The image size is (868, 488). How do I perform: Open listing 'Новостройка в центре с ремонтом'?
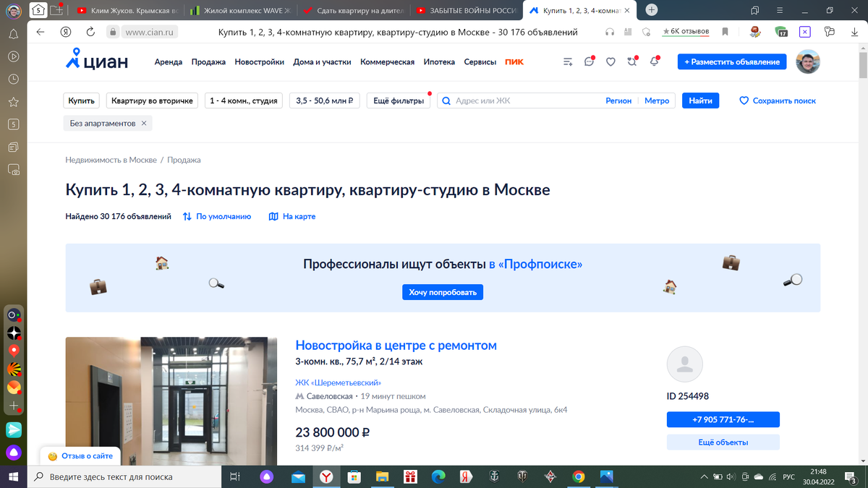396,346
